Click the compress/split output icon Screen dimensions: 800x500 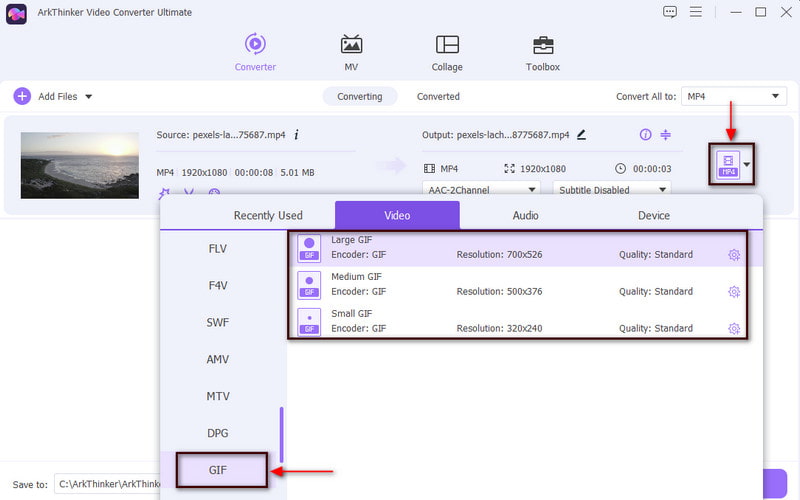(x=665, y=135)
